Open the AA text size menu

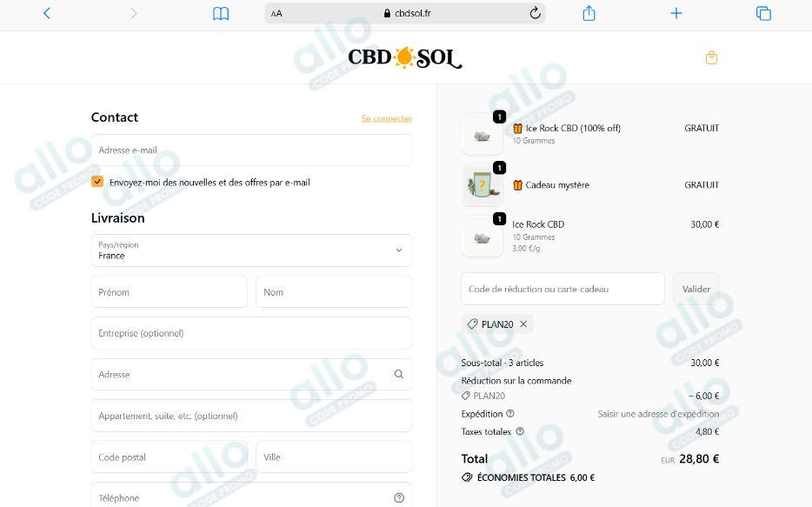pyautogui.click(x=276, y=13)
